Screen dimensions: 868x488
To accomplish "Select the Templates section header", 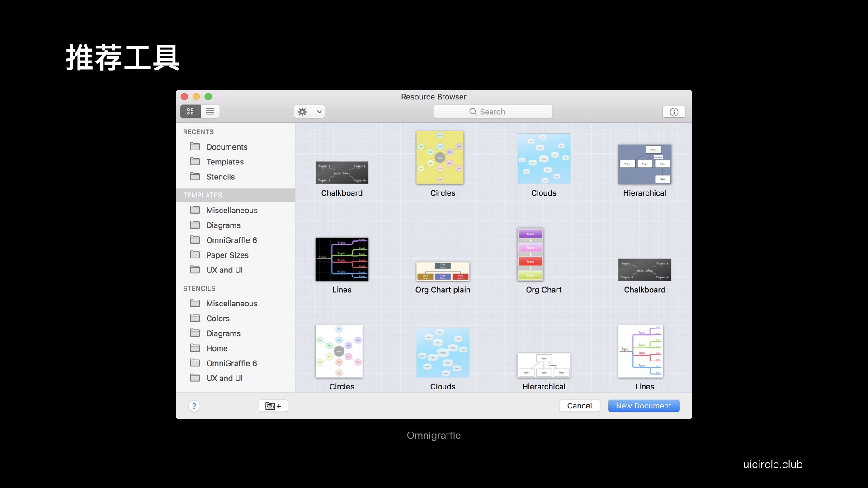I will (x=203, y=195).
